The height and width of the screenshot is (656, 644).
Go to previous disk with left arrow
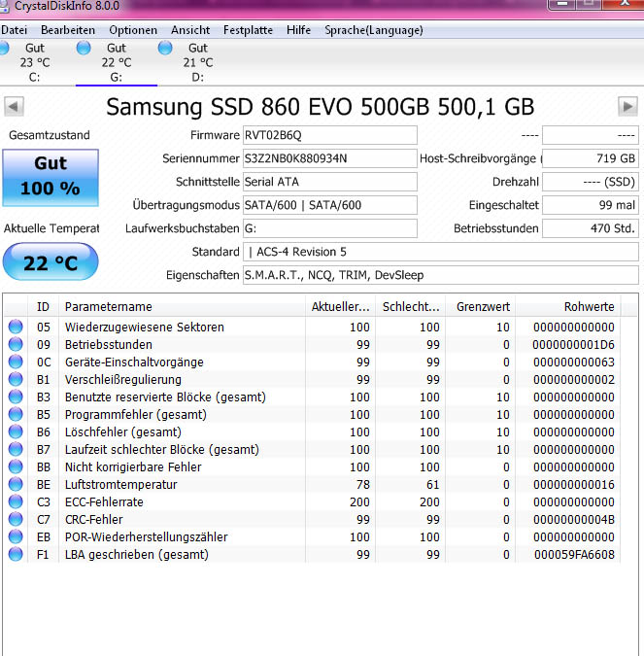pos(14,106)
